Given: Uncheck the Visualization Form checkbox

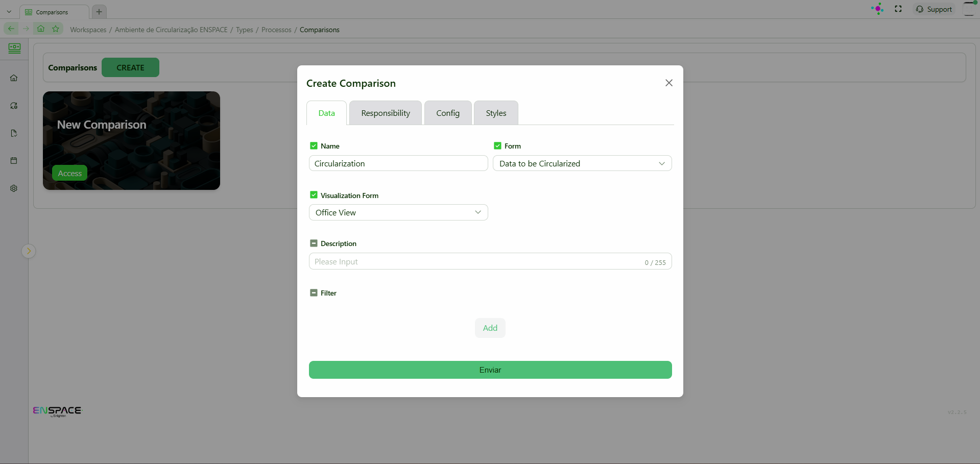Looking at the screenshot, I should click(x=314, y=195).
